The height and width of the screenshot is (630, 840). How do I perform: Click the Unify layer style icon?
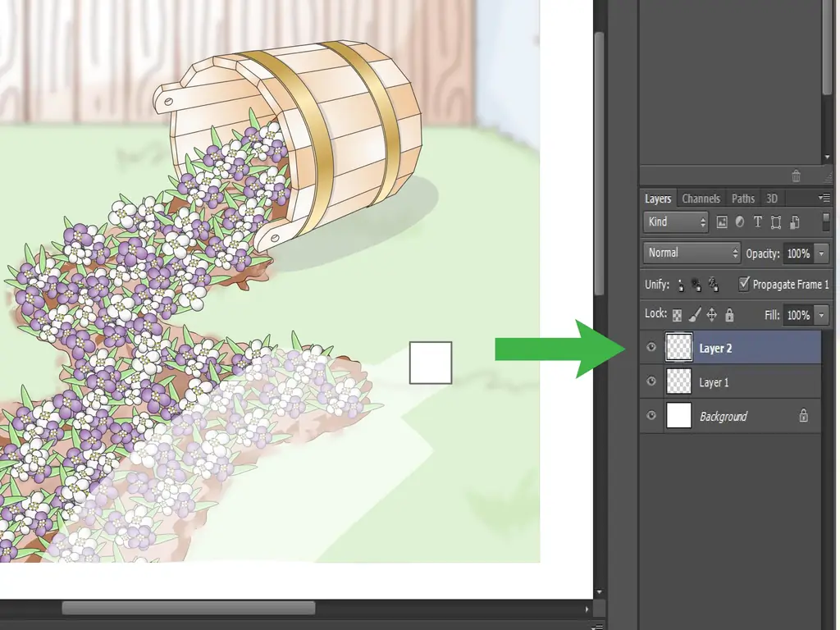714,285
